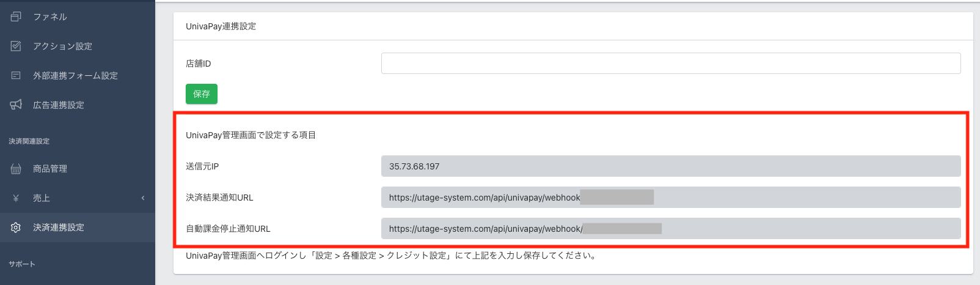Screen dimensions: 980x285
Task: Select 広告連携設定 in the sidebar
Action: pos(59,105)
